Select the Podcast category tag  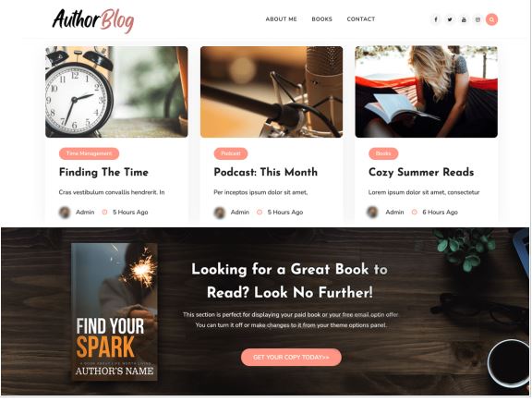231,153
